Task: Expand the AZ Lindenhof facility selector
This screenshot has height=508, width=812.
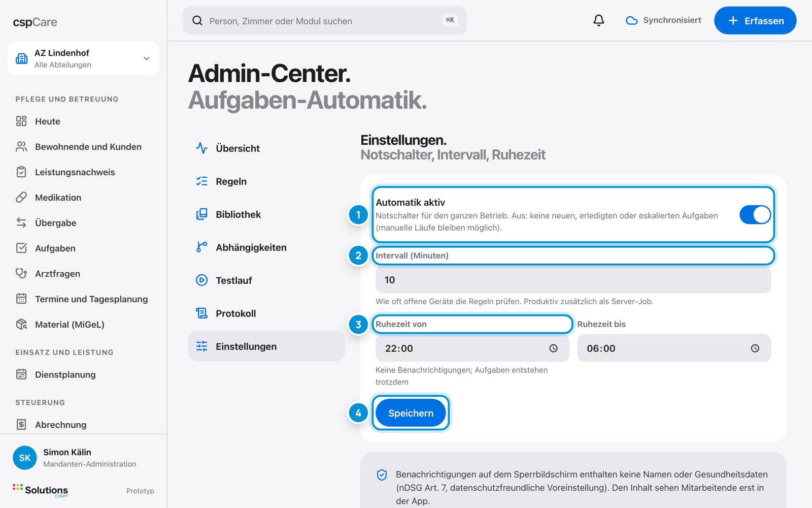Action: click(x=83, y=58)
